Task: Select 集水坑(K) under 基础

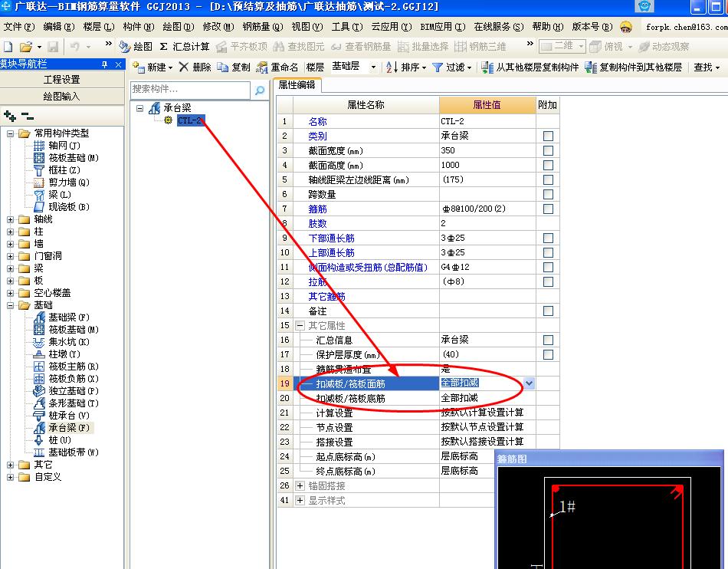Action: click(62, 342)
